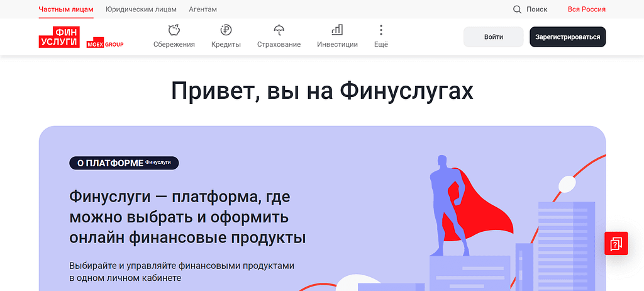
Task: Click the Поиск search label
Action: pos(537,9)
